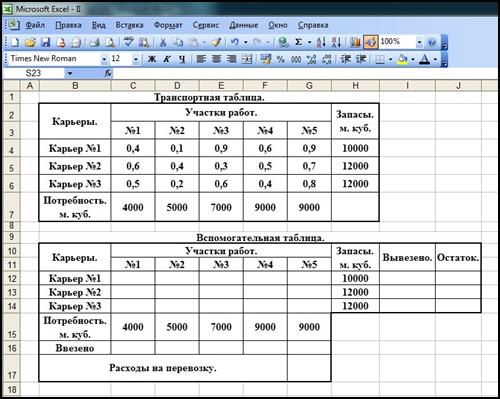Activate the Format Painter brush
This screenshot has width=500, height=399.
(216, 42)
